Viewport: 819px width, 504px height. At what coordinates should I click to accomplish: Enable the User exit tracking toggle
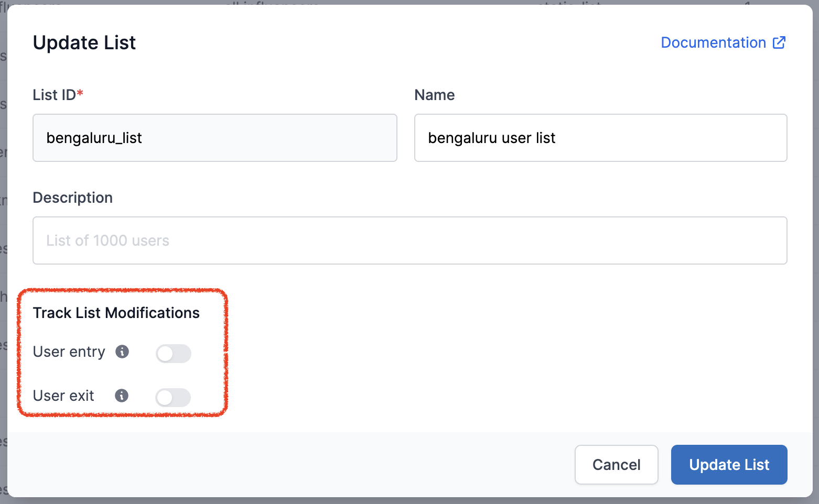coord(173,398)
